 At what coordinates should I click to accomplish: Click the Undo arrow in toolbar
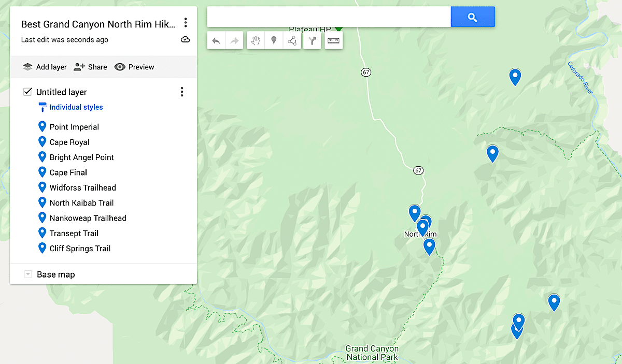coord(216,41)
